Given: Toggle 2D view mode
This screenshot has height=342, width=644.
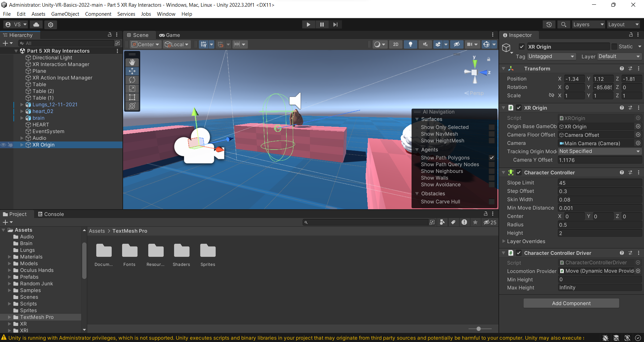Looking at the screenshot, I should tap(396, 44).
